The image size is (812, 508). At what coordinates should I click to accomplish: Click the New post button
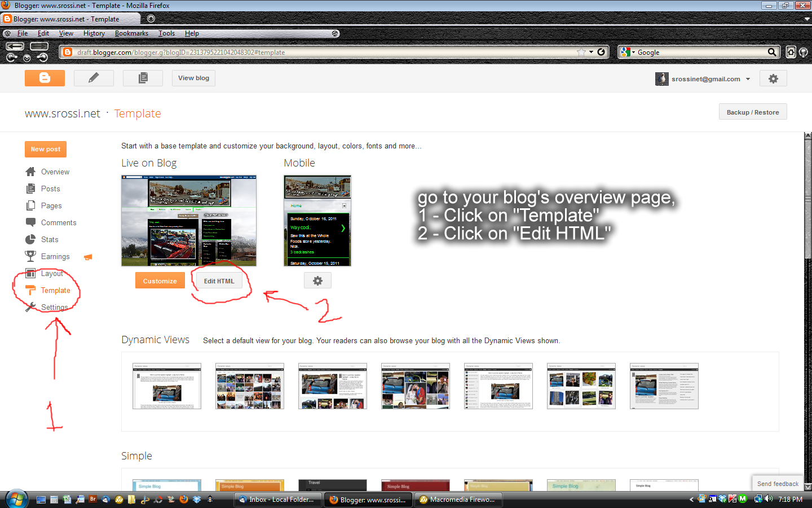(46, 149)
